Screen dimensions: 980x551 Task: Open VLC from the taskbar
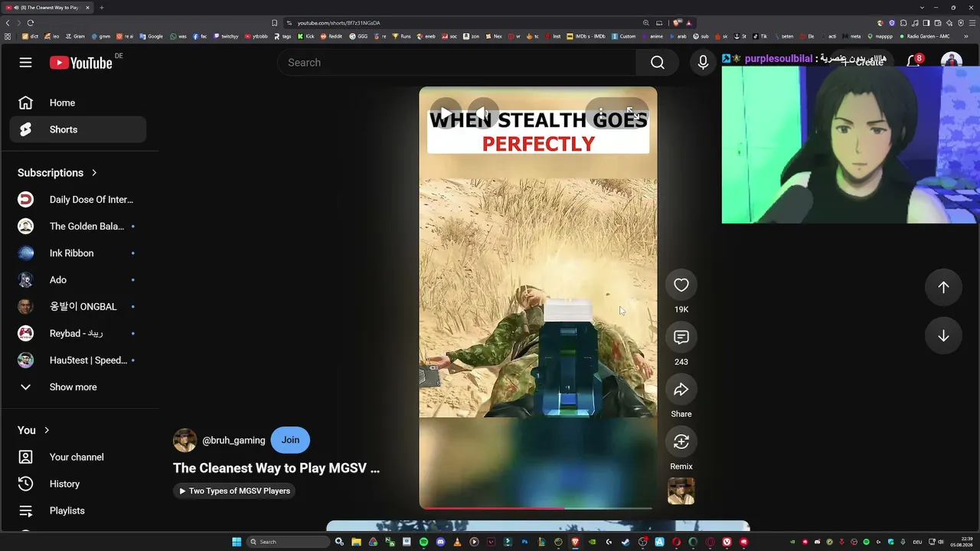(457, 542)
